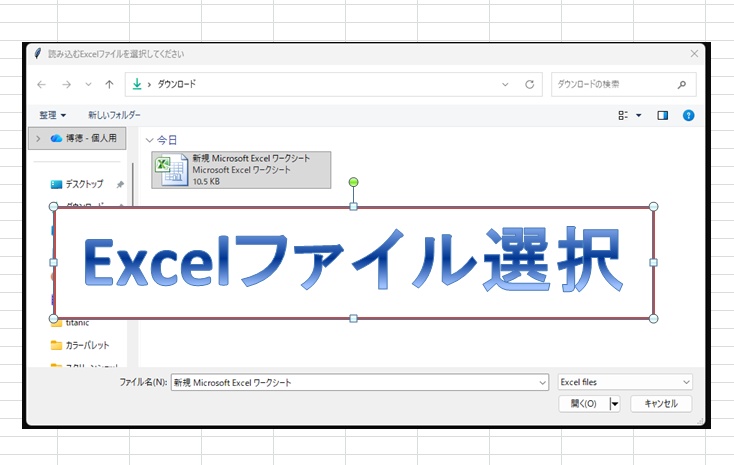Select 新規 Microsoft Excel ワークシート file

click(241, 170)
